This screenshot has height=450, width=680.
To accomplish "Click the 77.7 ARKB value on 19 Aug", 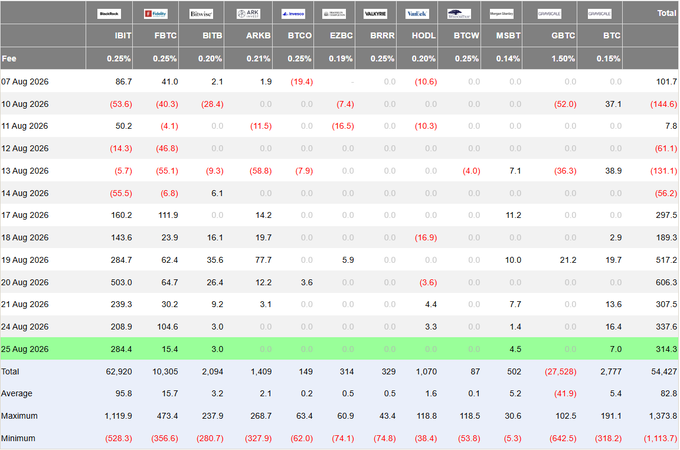I will (263, 260).
